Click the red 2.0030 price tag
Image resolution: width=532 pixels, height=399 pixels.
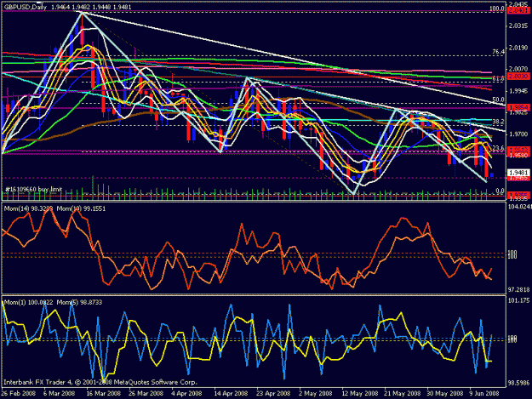pos(518,77)
